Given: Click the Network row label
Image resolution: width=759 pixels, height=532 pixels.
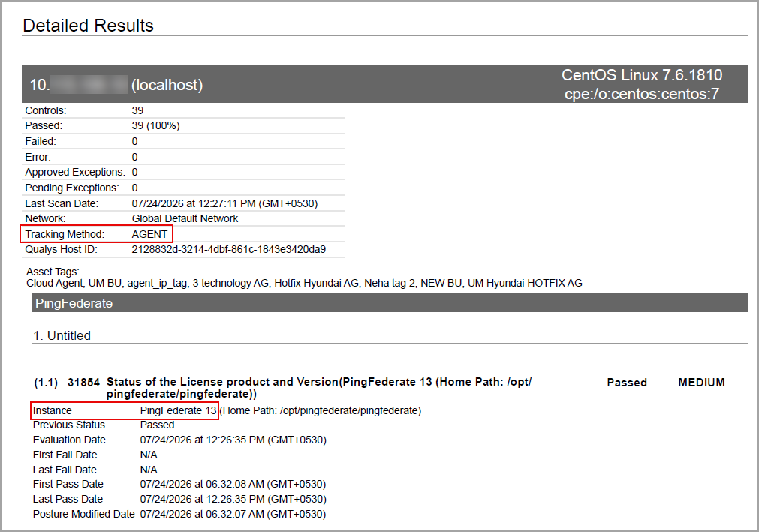Looking at the screenshot, I should click(45, 218).
